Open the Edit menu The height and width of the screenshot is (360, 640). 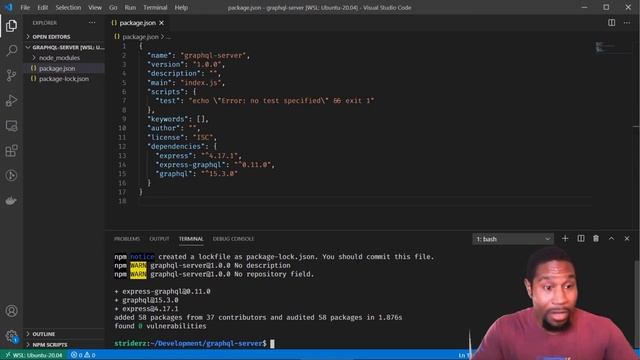click(42, 7)
